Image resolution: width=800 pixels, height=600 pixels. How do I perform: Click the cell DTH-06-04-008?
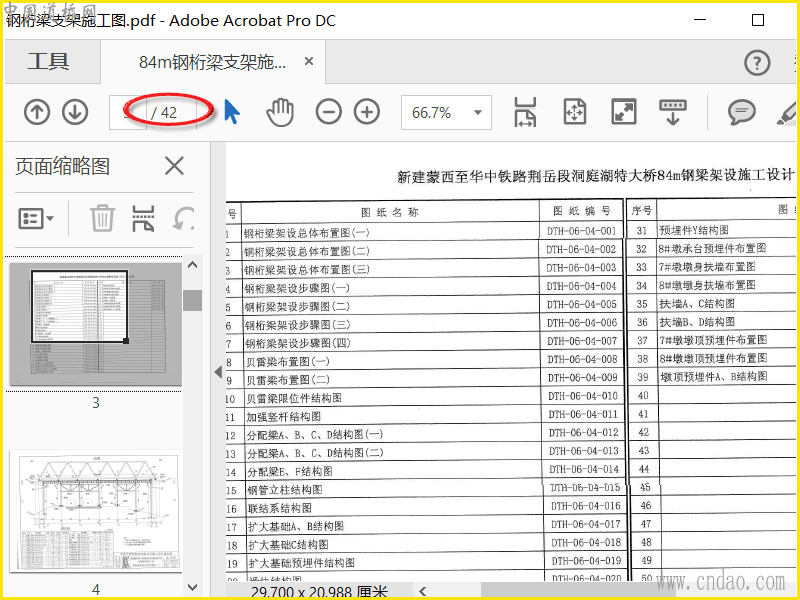point(582,359)
